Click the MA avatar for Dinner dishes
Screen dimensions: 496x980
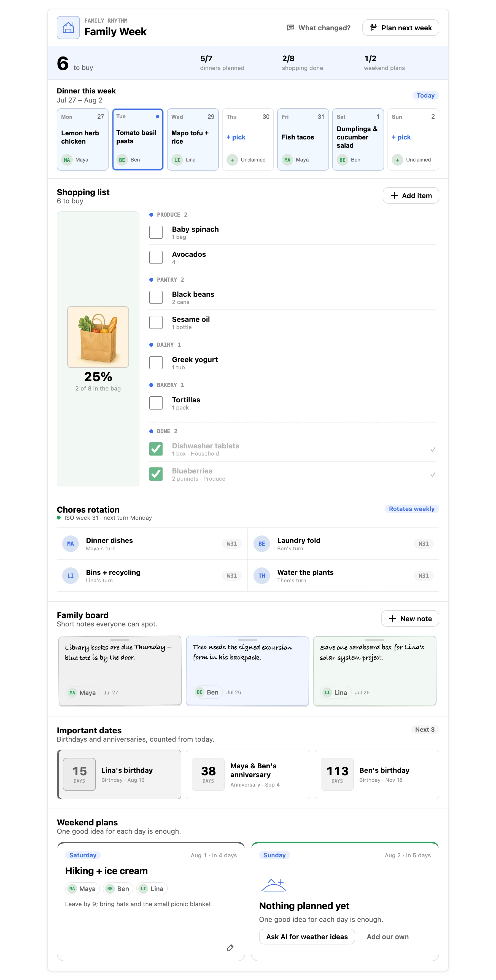70,544
